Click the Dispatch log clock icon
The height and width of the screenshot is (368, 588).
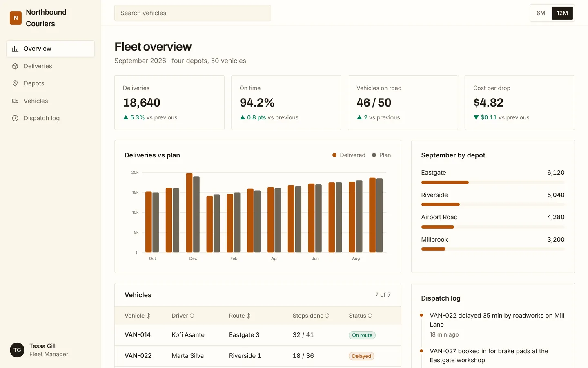point(15,118)
